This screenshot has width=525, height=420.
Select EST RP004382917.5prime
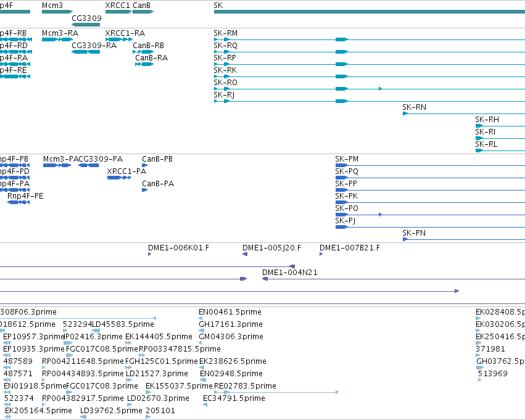coord(83,398)
